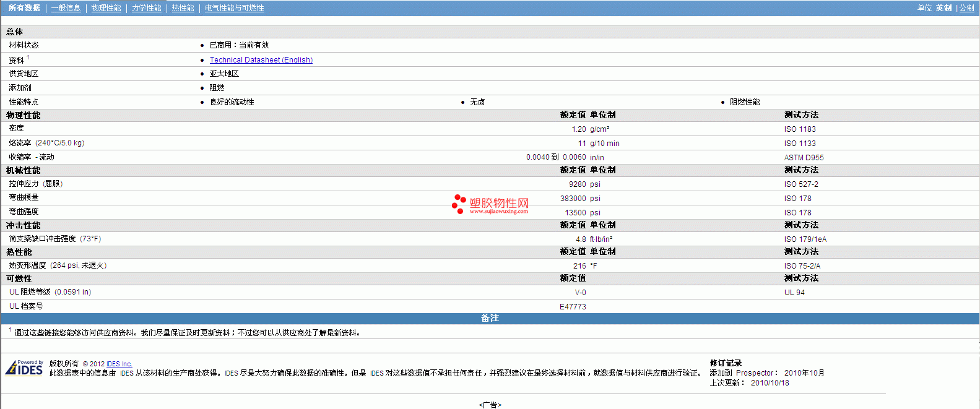The width and height of the screenshot is (980, 409).
Task: Click the ISO 1183 test method
Action: 800,129
